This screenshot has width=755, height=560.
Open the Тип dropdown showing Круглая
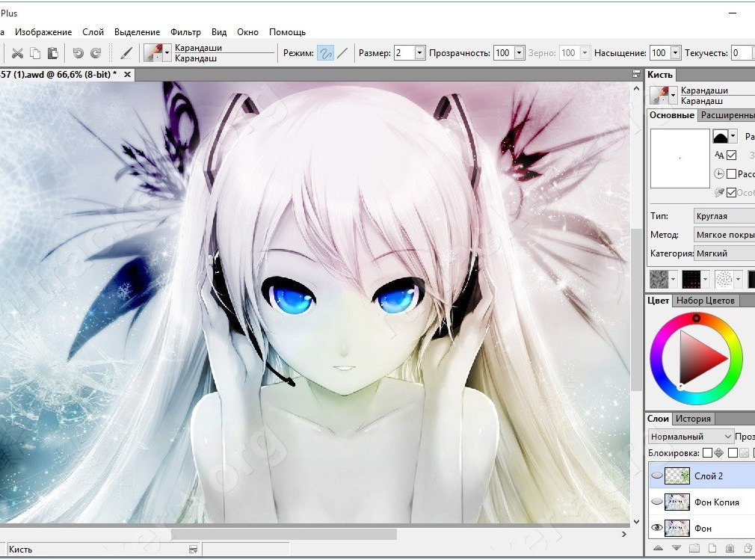(724, 216)
